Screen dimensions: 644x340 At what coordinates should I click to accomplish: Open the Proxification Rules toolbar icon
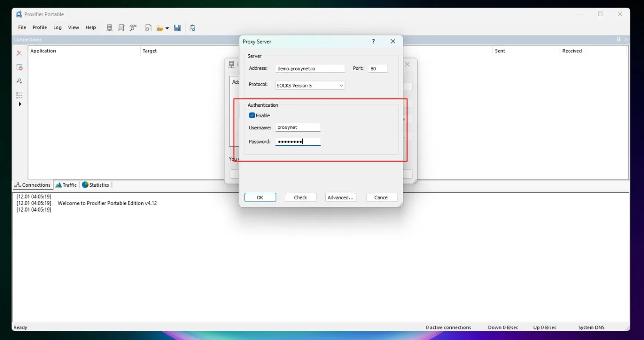[x=121, y=28]
